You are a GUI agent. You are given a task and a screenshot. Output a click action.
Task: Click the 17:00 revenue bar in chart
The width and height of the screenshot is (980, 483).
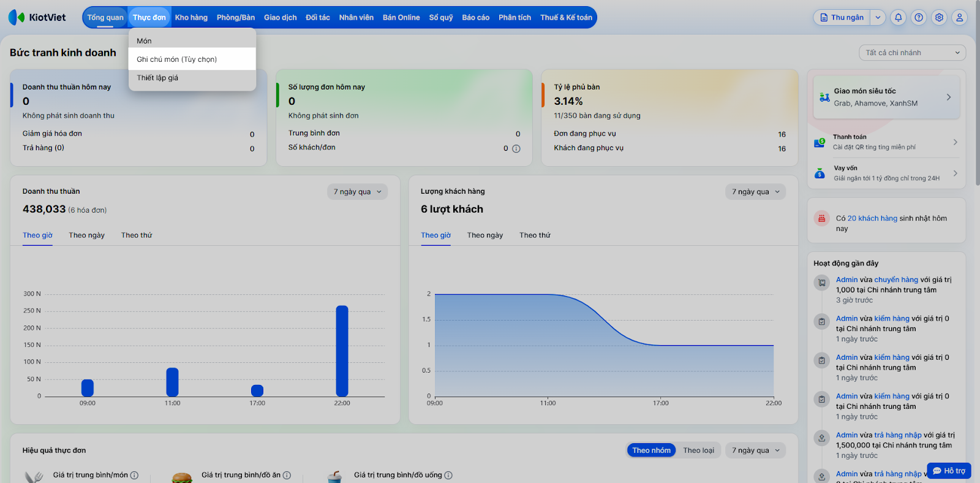click(257, 390)
